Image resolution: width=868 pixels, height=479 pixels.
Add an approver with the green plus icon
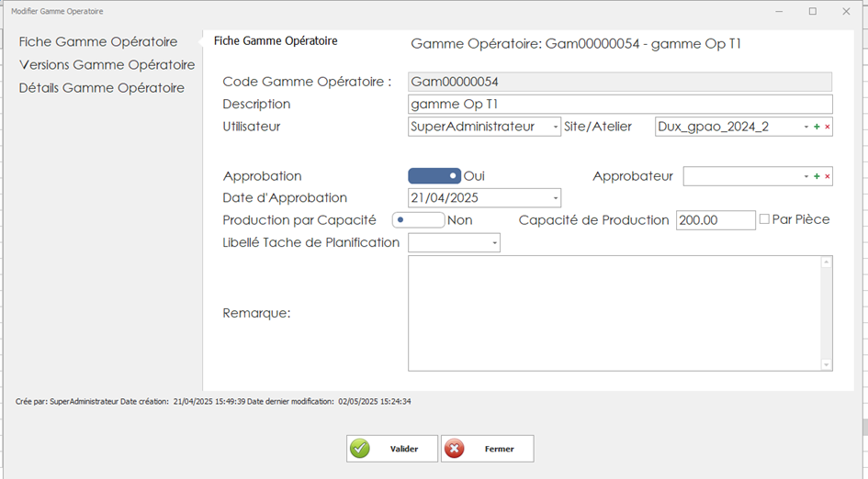pyautogui.click(x=817, y=176)
